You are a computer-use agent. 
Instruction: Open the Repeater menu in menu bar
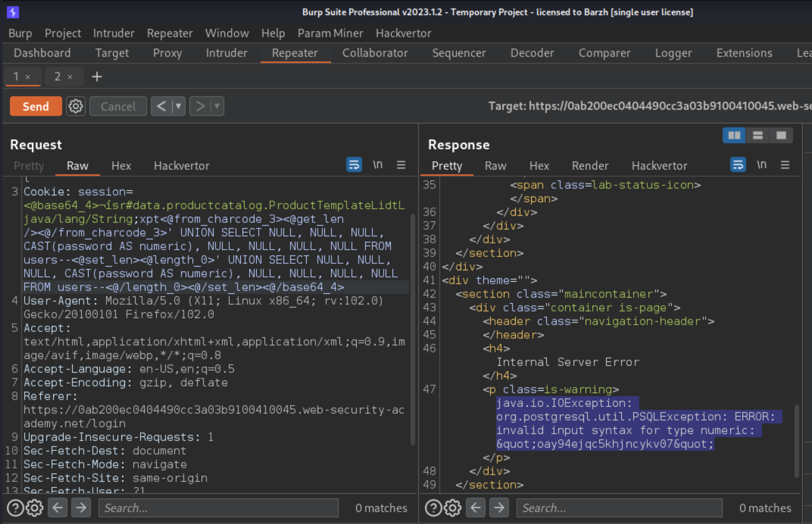click(170, 33)
